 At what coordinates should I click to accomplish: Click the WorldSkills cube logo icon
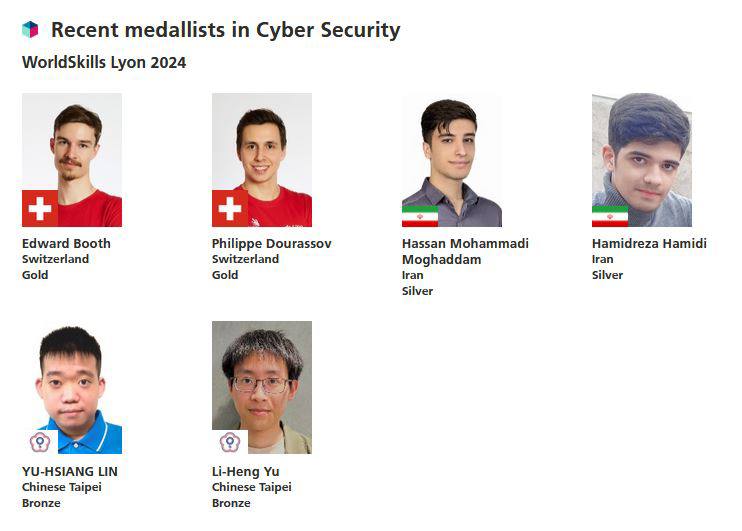click(x=30, y=30)
